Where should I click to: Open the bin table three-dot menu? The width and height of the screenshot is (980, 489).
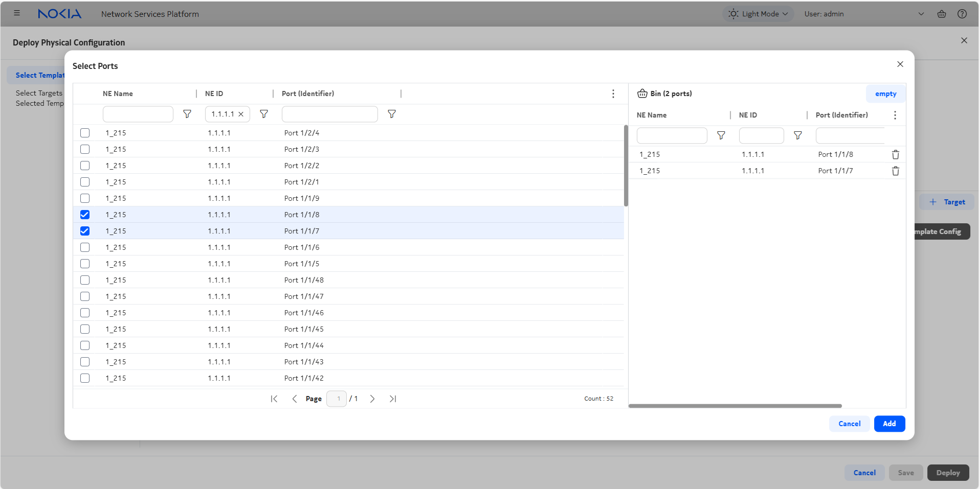(x=895, y=115)
